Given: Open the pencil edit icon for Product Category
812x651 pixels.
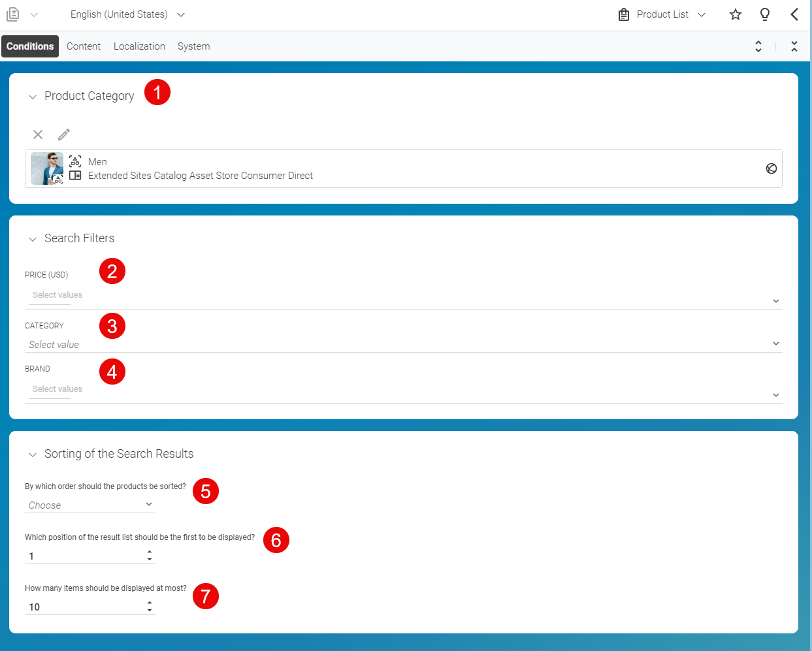Looking at the screenshot, I should (x=63, y=134).
